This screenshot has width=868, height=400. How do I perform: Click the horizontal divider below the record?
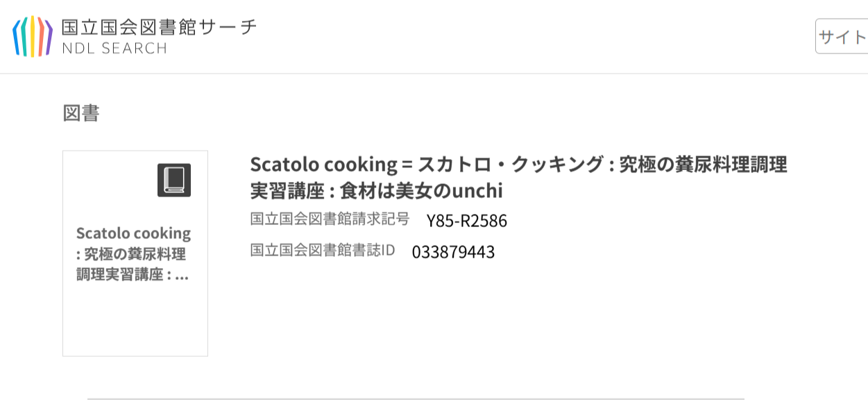(416, 398)
